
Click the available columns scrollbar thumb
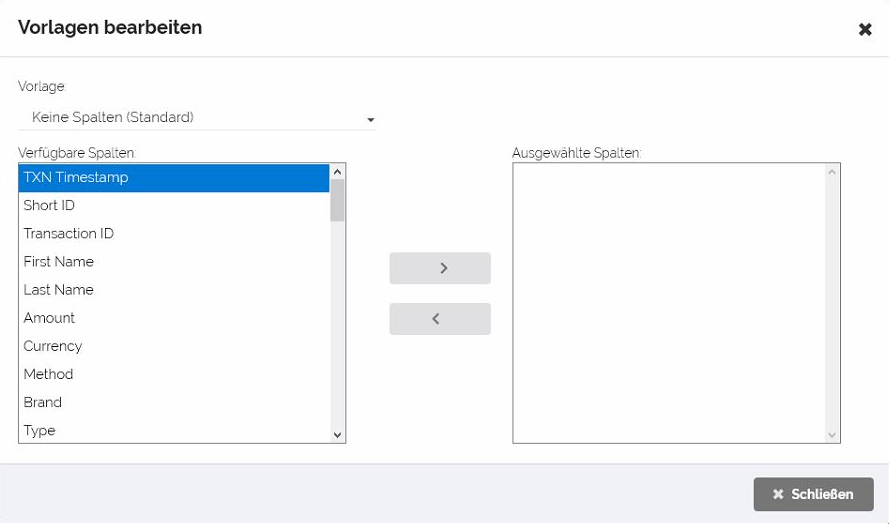click(337, 200)
